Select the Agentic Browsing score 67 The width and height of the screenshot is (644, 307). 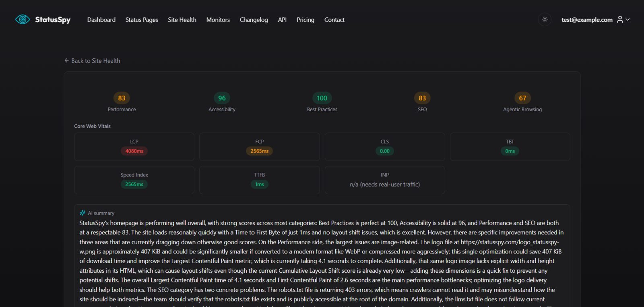click(522, 98)
